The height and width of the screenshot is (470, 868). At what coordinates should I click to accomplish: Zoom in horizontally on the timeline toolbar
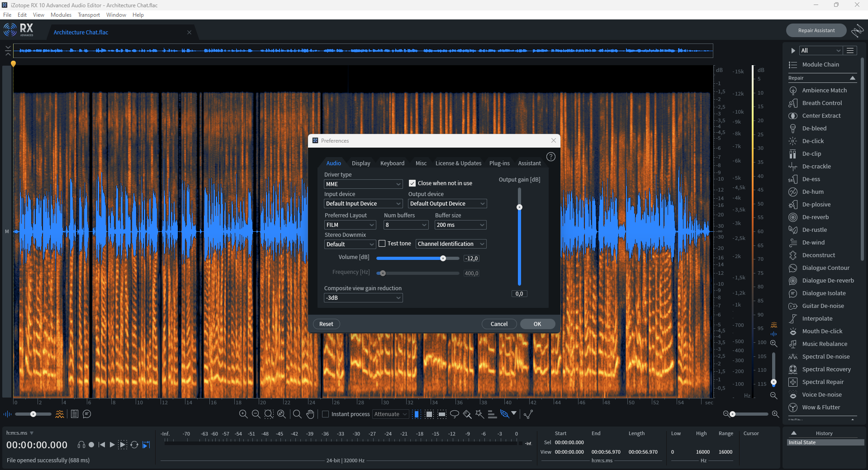(243, 414)
